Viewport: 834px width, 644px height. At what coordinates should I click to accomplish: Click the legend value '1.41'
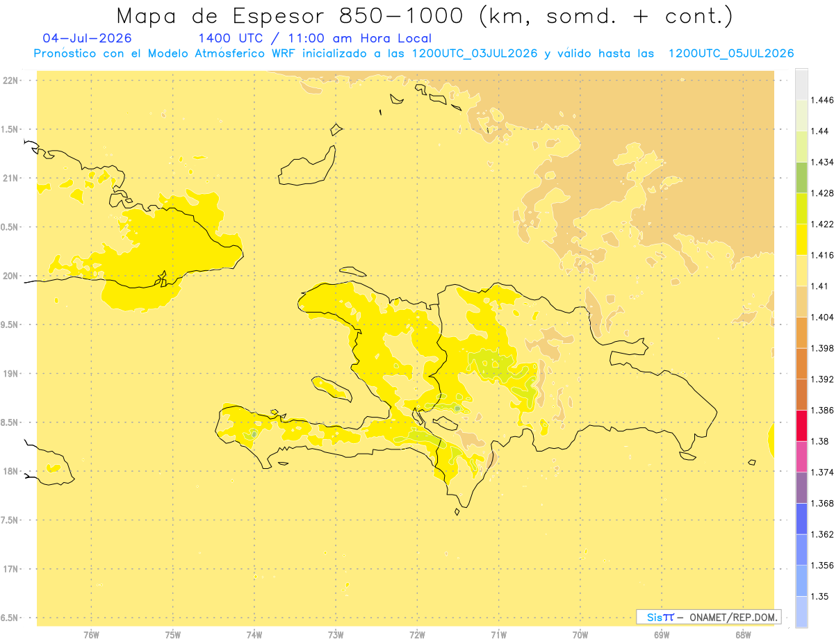(x=820, y=286)
